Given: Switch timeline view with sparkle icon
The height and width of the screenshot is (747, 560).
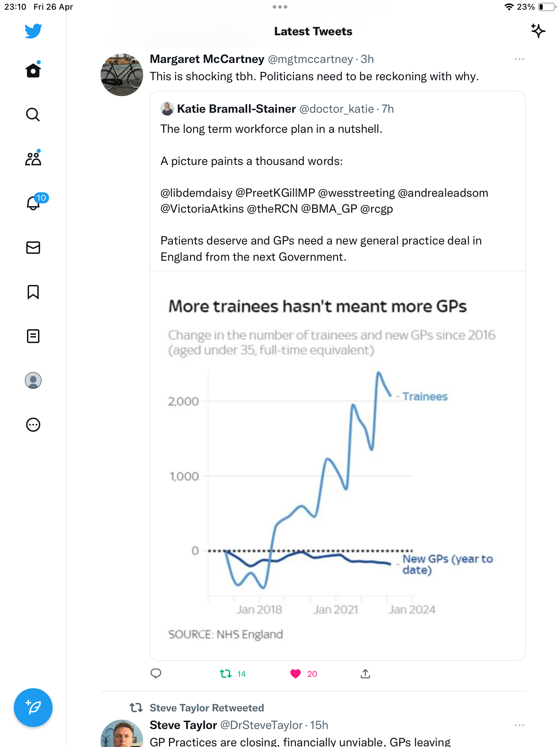Looking at the screenshot, I should 538,31.
